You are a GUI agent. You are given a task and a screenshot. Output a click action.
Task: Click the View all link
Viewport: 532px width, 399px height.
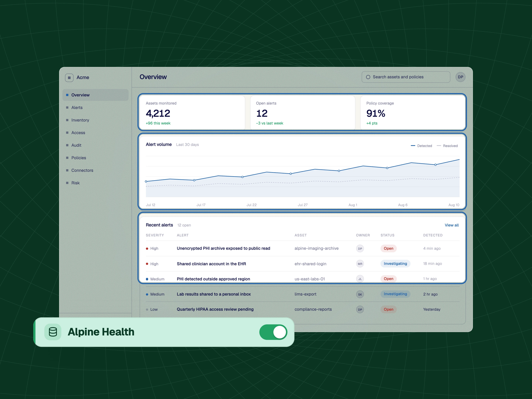click(451, 225)
